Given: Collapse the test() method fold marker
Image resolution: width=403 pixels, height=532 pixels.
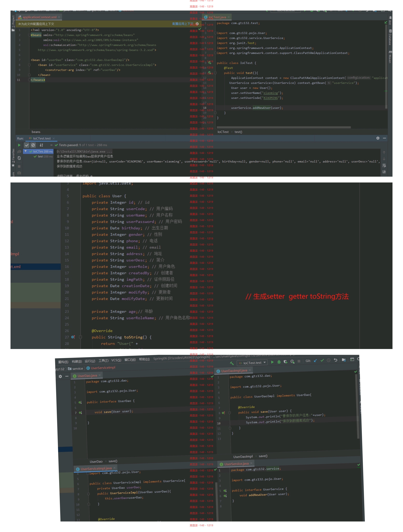Looking at the screenshot, I should coord(215,73).
